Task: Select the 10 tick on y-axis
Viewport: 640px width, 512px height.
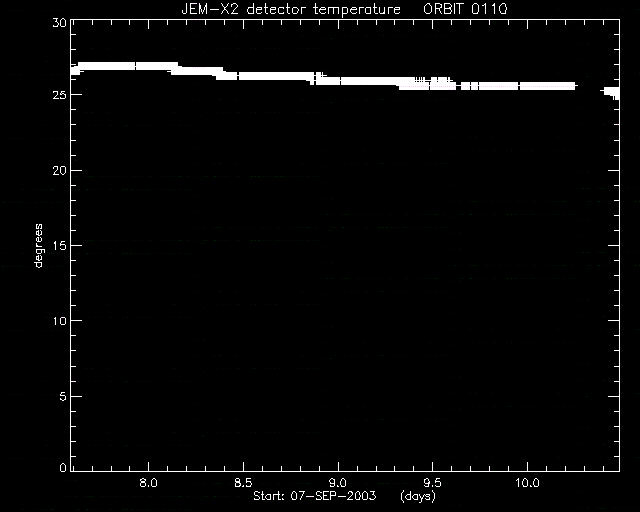Action: pos(60,321)
